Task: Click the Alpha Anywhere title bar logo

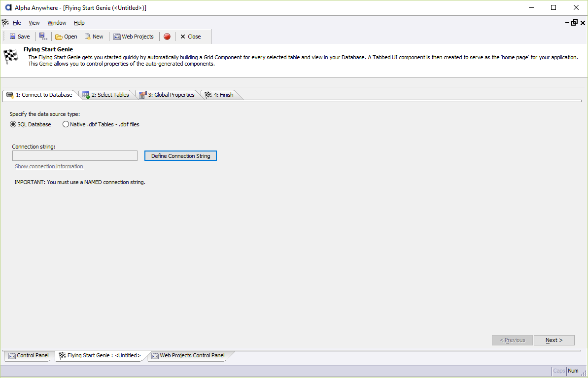Action: pyautogui.click(x=8, y=7)
